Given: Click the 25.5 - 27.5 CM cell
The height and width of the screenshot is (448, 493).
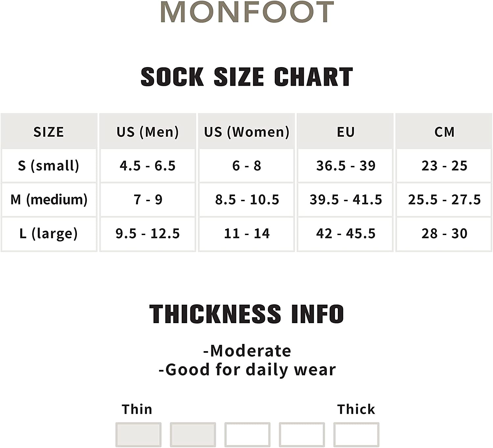Looking at the screenshot, I should tap(444, 200).
